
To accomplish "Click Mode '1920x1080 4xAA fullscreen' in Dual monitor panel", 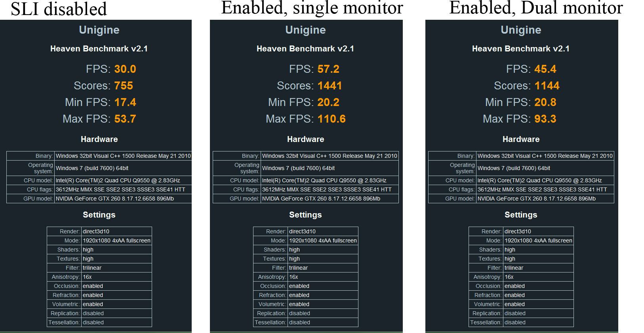I will tap(538, 240).
